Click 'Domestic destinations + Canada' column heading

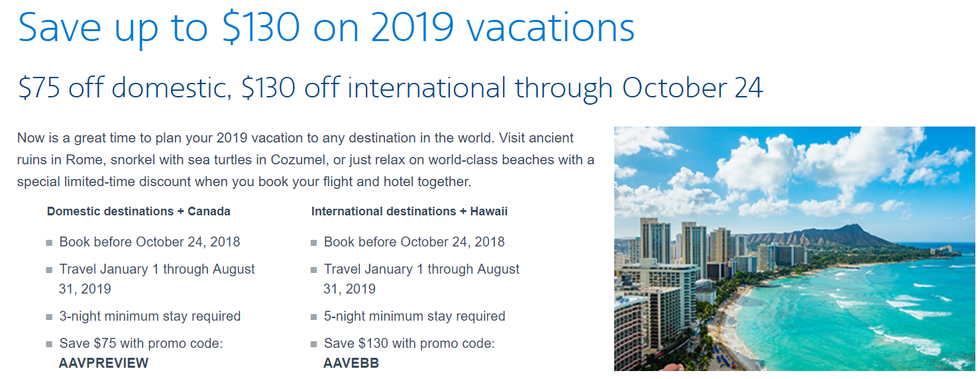138,212
